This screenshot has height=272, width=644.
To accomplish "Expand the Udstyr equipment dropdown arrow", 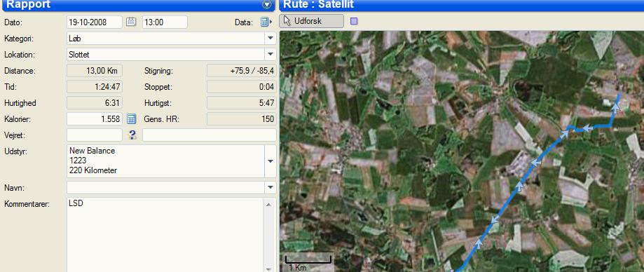I will [270, 161].
